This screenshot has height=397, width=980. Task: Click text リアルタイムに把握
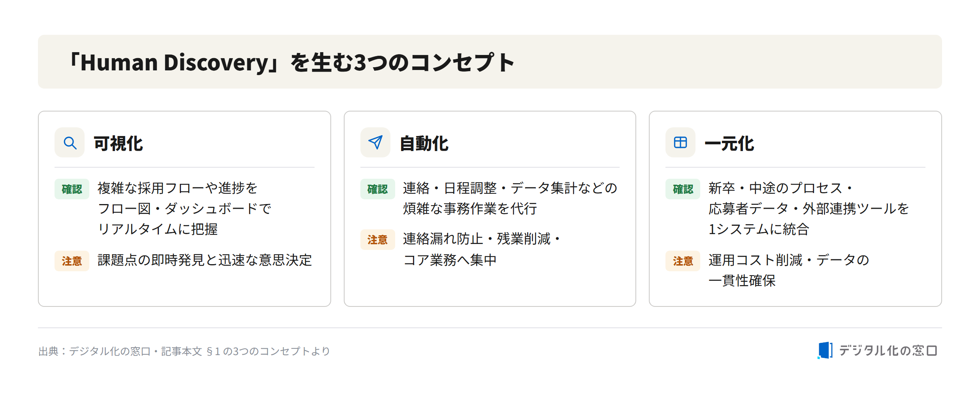[158, 229]
